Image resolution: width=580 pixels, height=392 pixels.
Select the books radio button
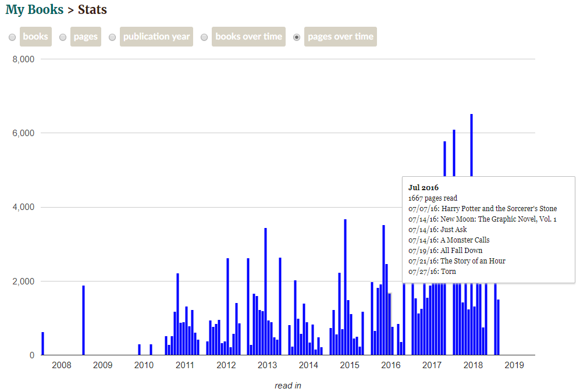tap(12, 37)
